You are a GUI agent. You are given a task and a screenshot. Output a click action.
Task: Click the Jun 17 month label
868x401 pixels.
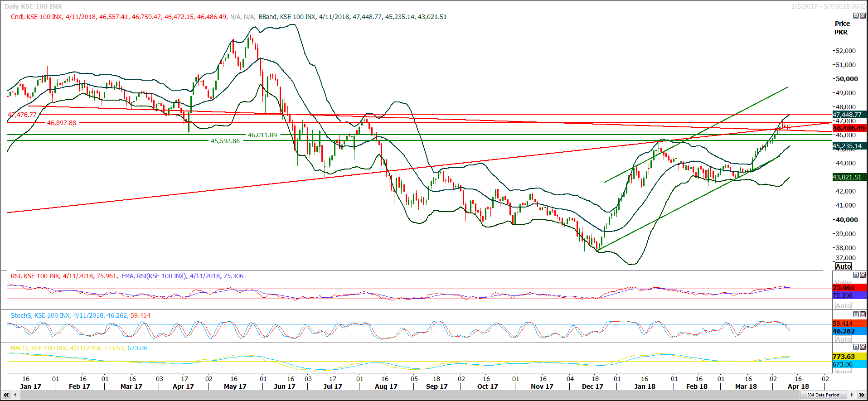click(x=285, y=387)
